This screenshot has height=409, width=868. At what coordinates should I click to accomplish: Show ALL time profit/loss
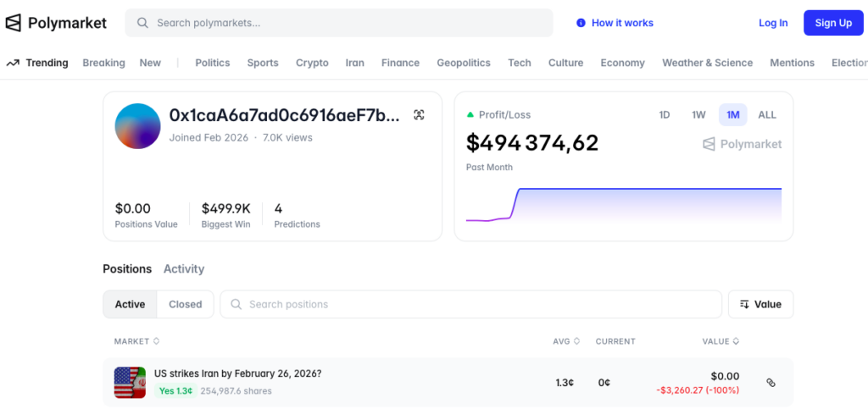pos(766,115)
